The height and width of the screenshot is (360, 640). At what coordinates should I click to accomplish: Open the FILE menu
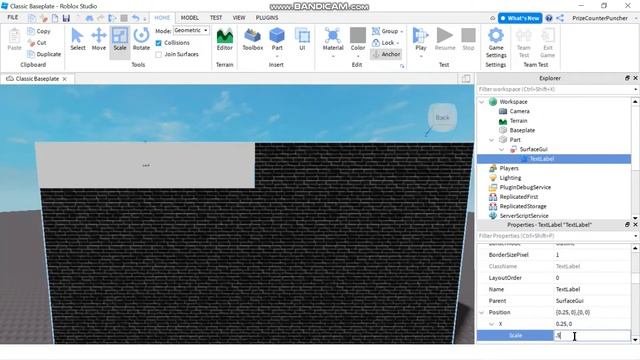point(13,18)
